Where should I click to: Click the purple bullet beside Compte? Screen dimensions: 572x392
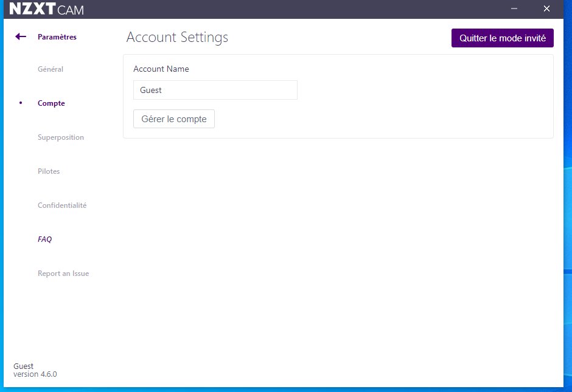(x=21, y=103)
